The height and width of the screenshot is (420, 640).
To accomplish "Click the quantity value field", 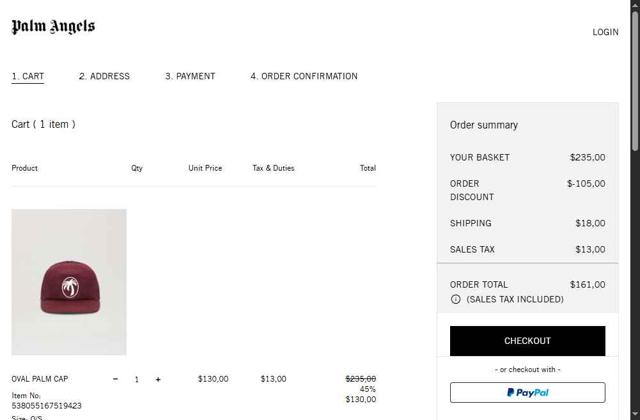I will coord(137,380).
